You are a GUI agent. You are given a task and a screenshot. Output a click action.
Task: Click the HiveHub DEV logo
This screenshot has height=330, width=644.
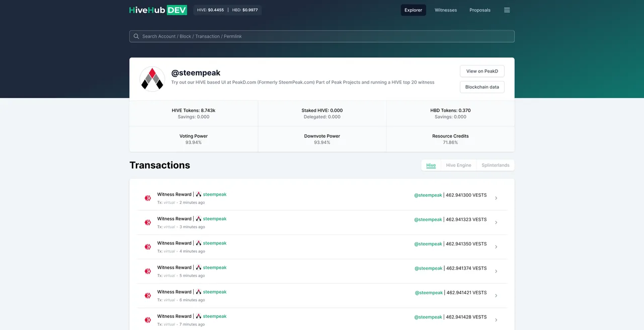[x=158, y=10]
